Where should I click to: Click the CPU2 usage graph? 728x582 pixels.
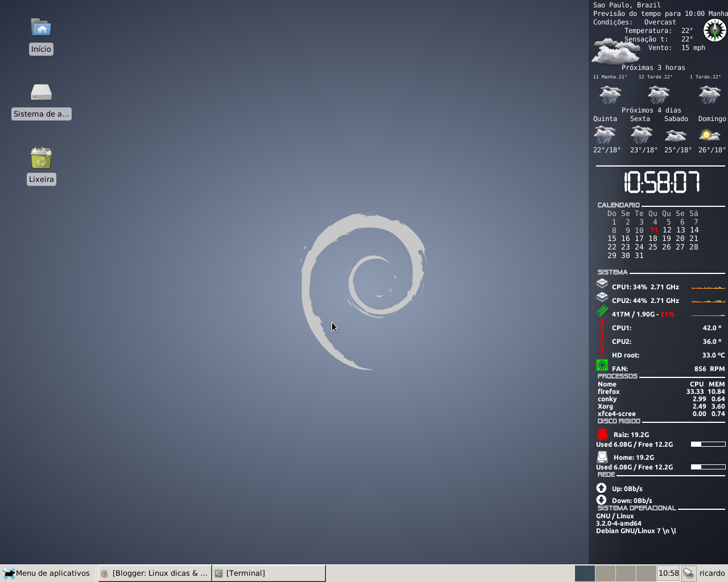click(708, 300)
